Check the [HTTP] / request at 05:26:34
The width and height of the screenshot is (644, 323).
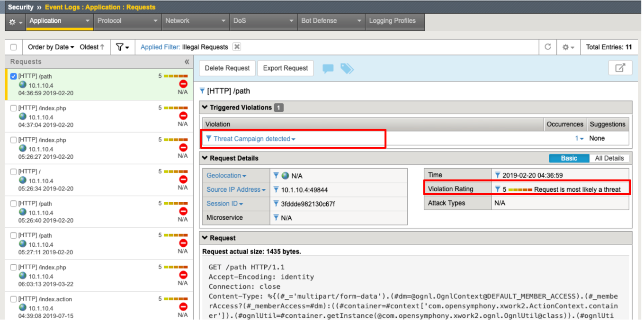pyautogui.click(x=13, y=171)
